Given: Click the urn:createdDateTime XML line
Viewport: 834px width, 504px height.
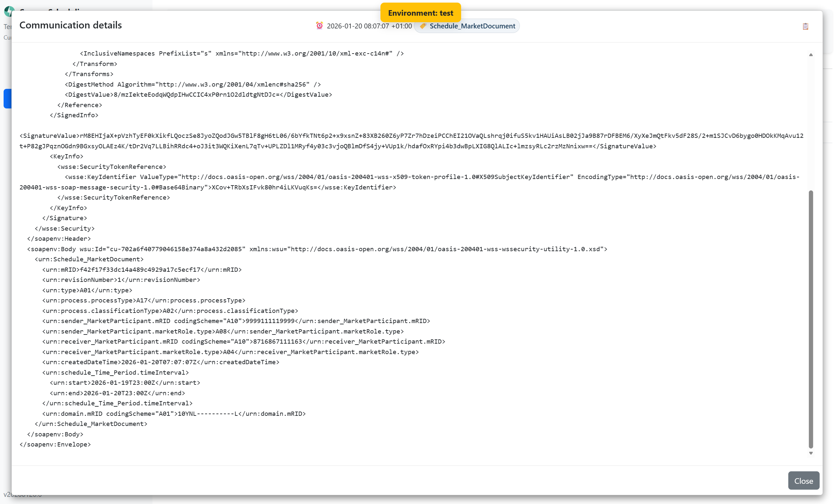Looking at the screenshot, I should point(160,362).
